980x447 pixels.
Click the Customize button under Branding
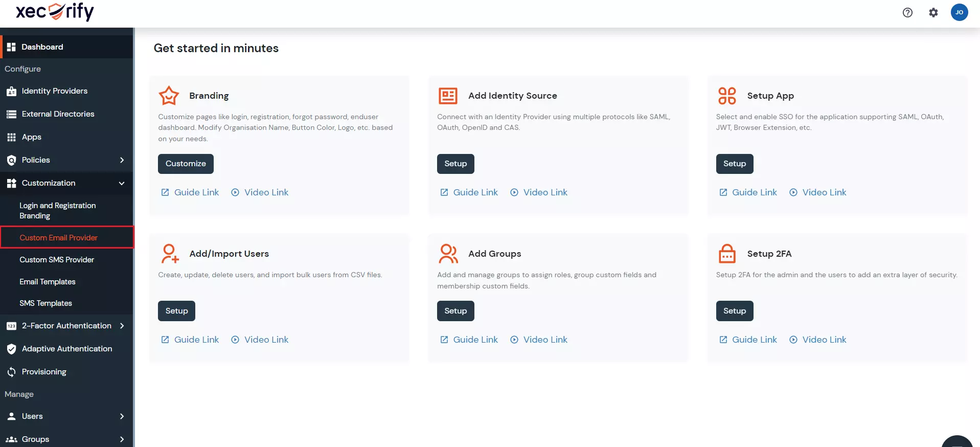click(186, 164)
